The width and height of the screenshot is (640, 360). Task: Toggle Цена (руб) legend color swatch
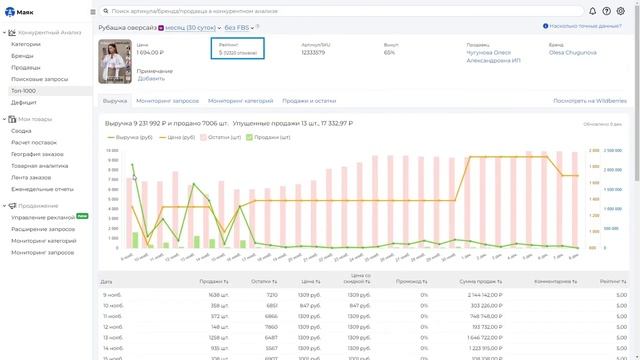pyautogui.click(x=162, y=138)
